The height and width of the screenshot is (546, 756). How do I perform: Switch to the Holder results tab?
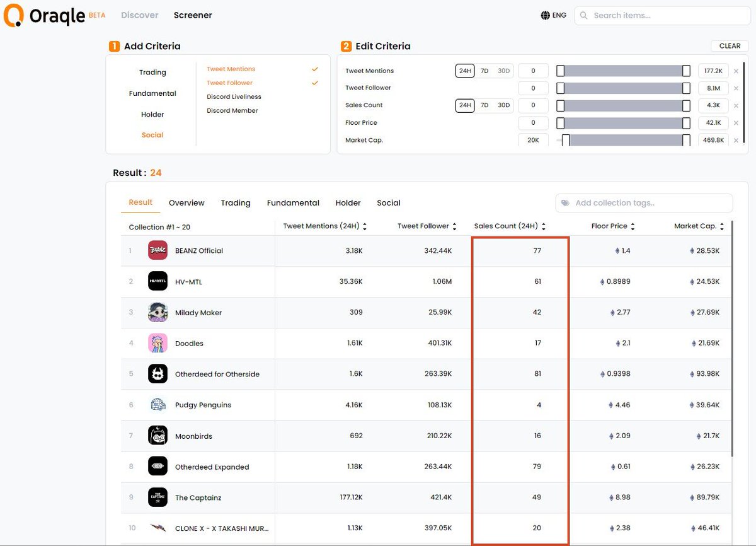348,203
